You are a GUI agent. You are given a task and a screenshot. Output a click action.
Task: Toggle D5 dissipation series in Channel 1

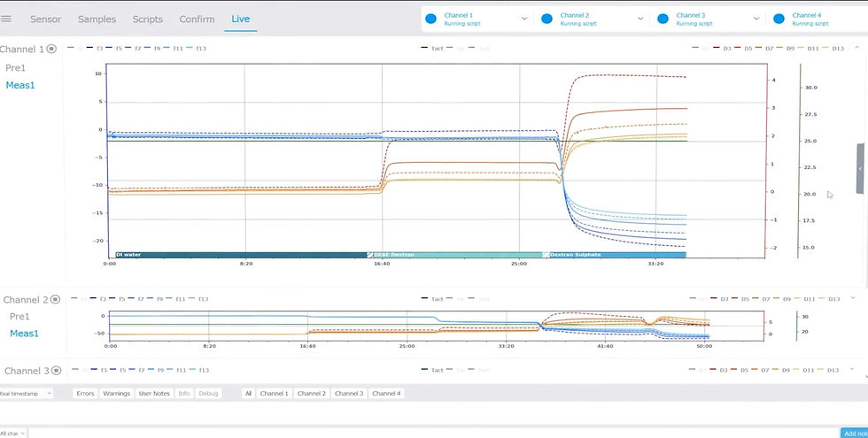(x=743, y=49)
